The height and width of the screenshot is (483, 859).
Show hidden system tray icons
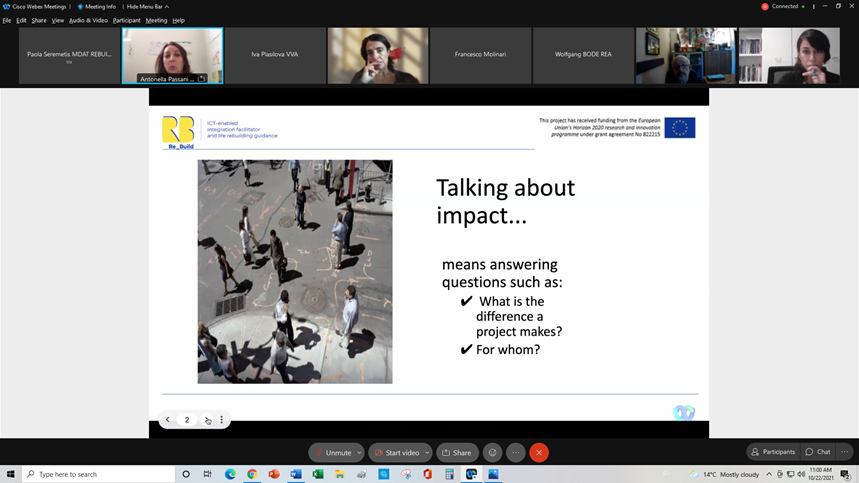click(x=769, y=474)
